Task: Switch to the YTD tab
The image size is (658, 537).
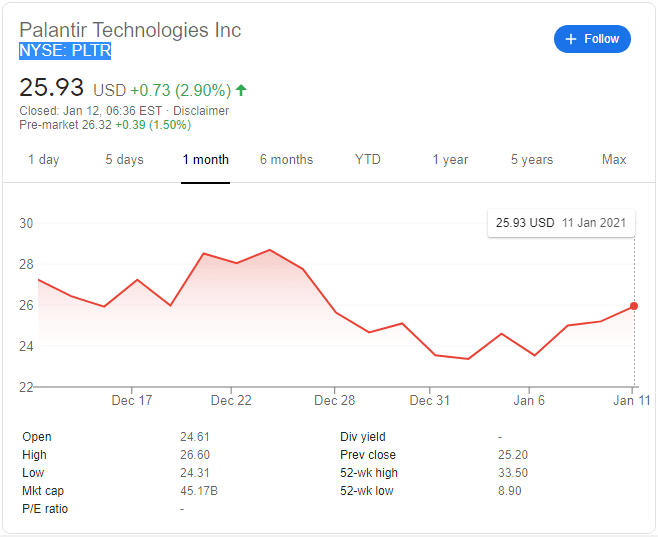Action: coord(367,160)
